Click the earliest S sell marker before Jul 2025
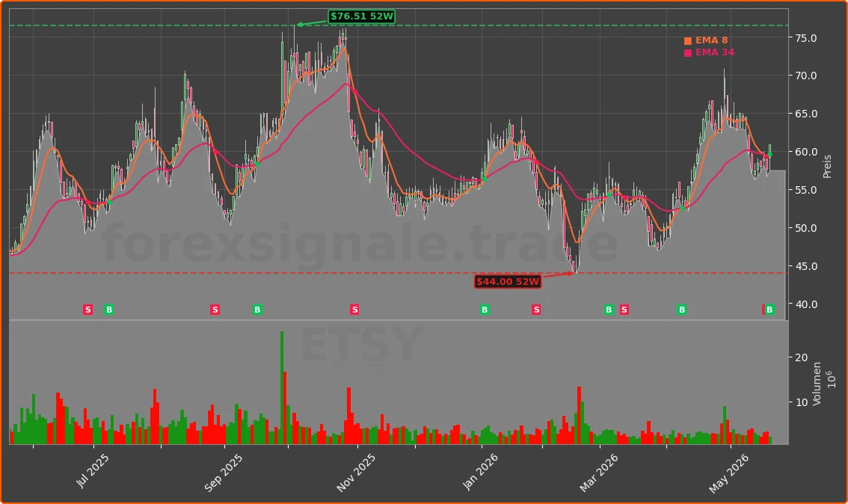Image resolution: width=848 pixels, height=504 pixels. 87,310
